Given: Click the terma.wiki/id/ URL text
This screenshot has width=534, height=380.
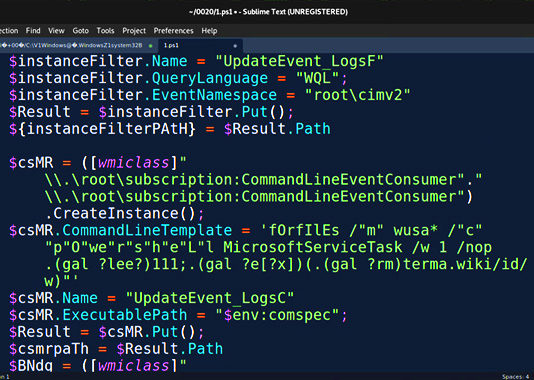Looking at the screenshot, I should tap(465, 264).
